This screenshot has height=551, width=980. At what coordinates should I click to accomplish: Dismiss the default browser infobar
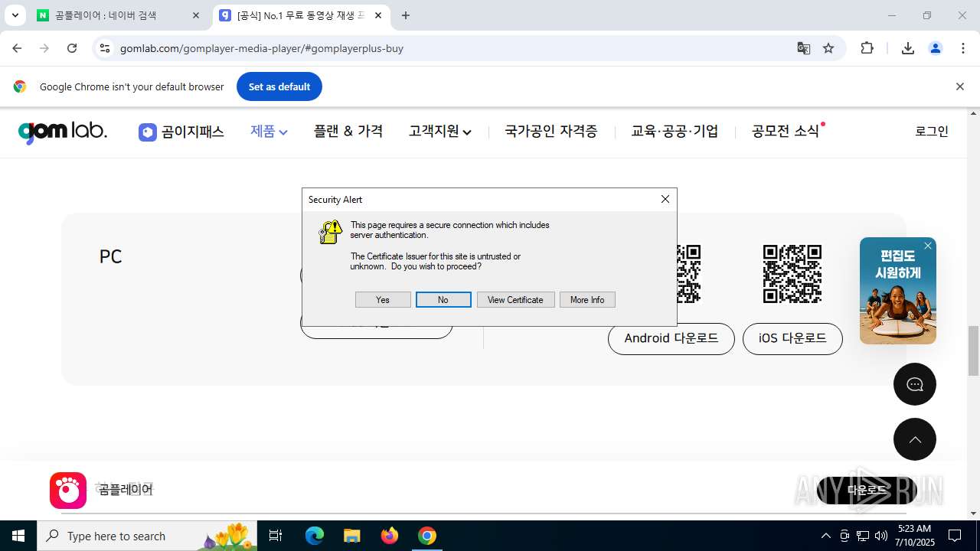click(960, 86)
